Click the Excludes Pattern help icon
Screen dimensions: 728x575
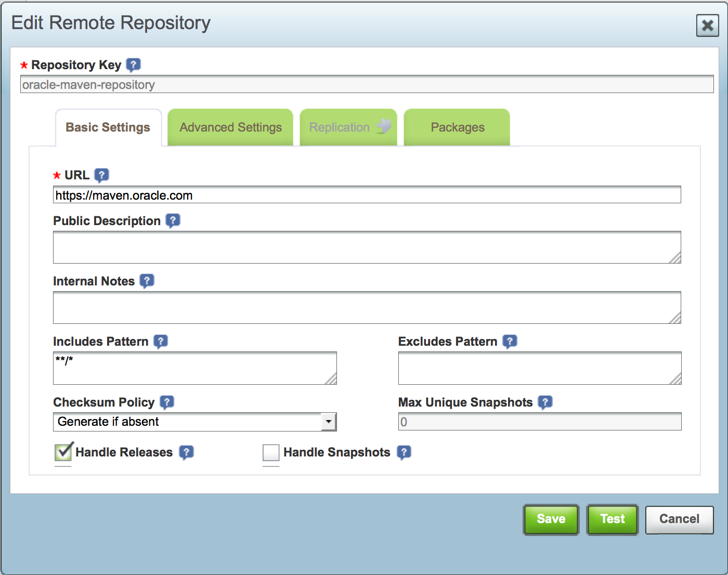[x=510, y=341]
